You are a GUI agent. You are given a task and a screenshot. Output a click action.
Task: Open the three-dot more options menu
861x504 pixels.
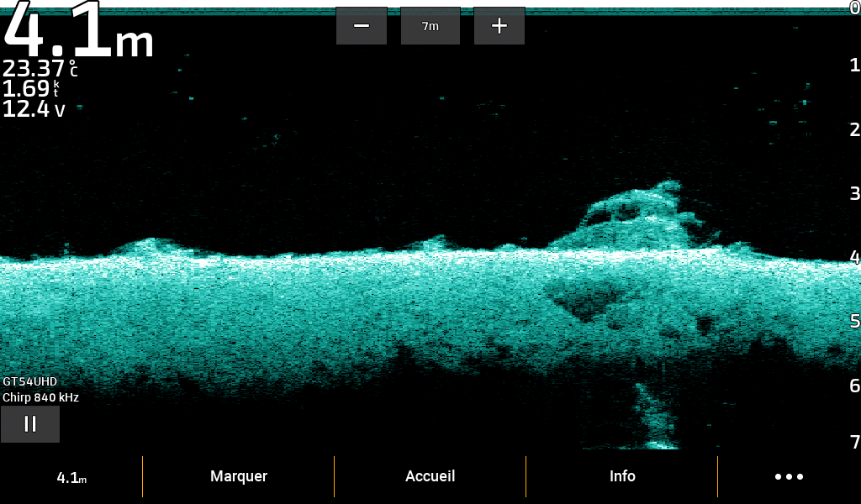789,476
